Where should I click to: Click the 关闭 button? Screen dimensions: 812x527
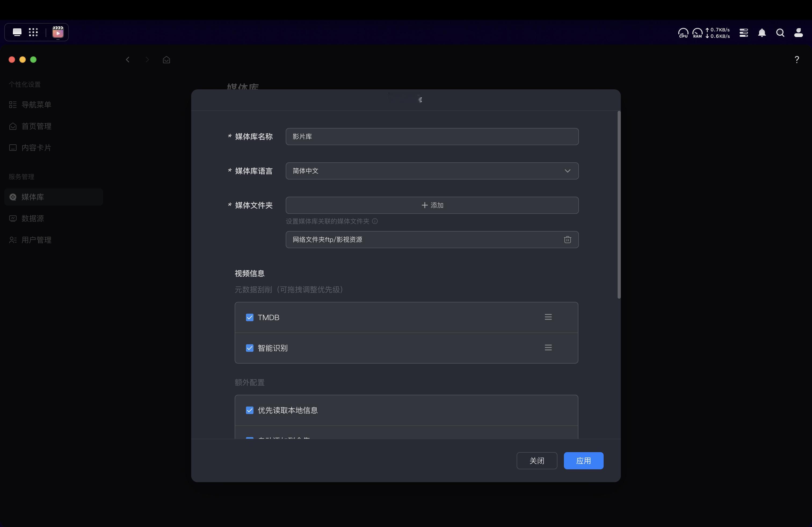click(537, 461)
